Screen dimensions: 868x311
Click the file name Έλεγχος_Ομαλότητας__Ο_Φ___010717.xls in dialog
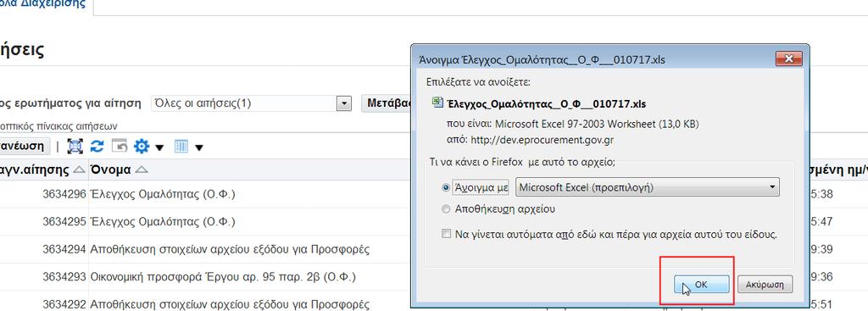pyautogui.click(x=547, y=103)
